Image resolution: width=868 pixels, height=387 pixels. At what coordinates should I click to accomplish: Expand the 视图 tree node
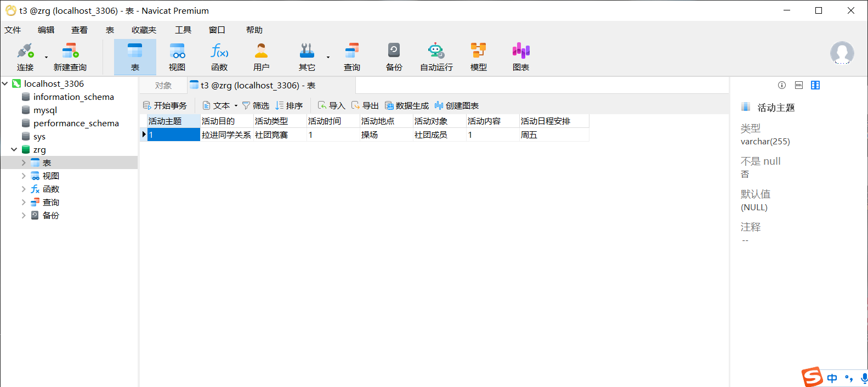(24, 176)
